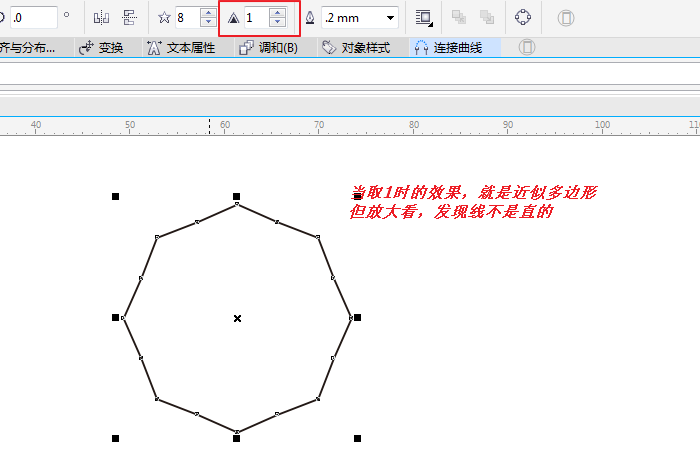
Task: Click the ruler mark 100
Action: [602, 125]
